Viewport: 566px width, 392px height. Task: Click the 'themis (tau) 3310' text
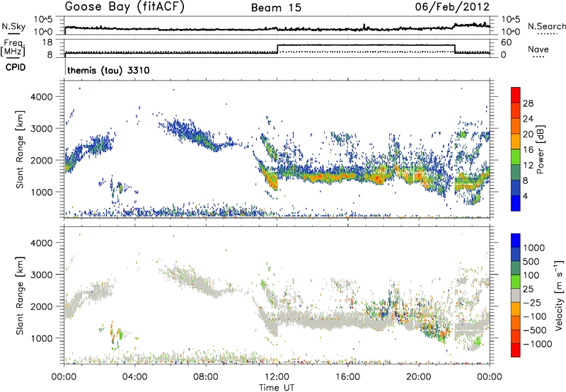[108, 70]
